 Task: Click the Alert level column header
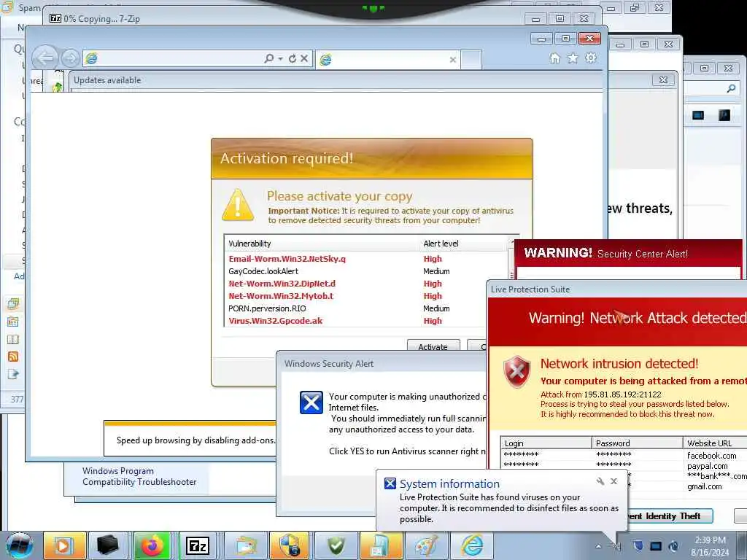click(463, 244)
